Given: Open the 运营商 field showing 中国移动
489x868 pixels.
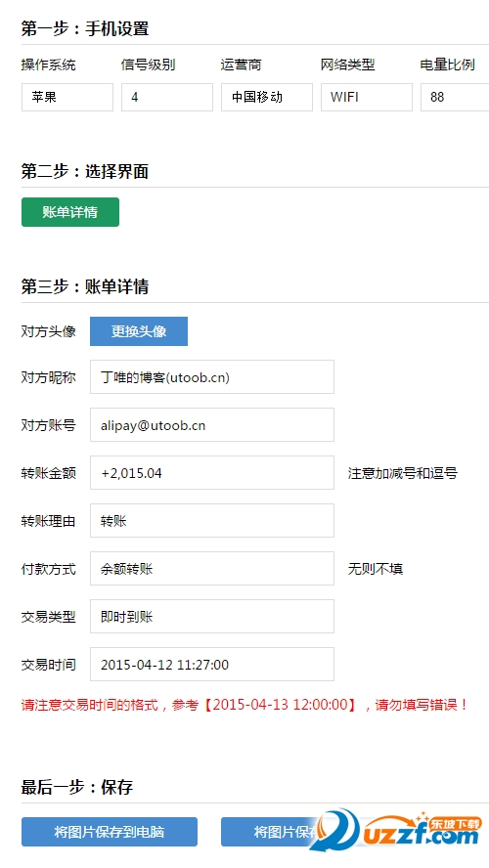Looking at the screenshot, I should point(267,97).
